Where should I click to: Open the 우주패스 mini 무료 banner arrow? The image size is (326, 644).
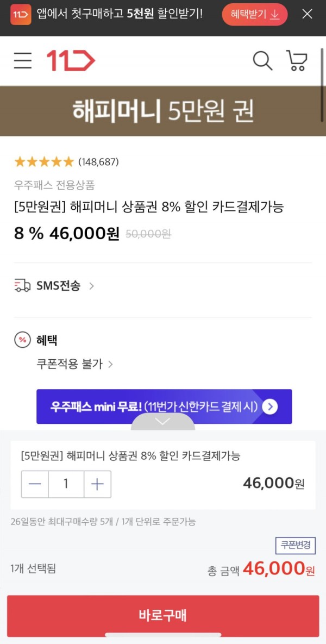click(269, 407)
